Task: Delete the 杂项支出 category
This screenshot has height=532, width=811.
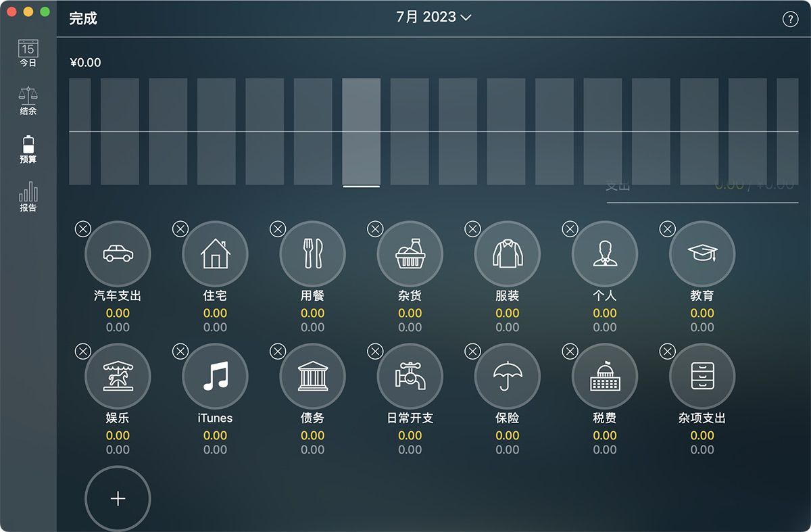Action: point(667,352)
